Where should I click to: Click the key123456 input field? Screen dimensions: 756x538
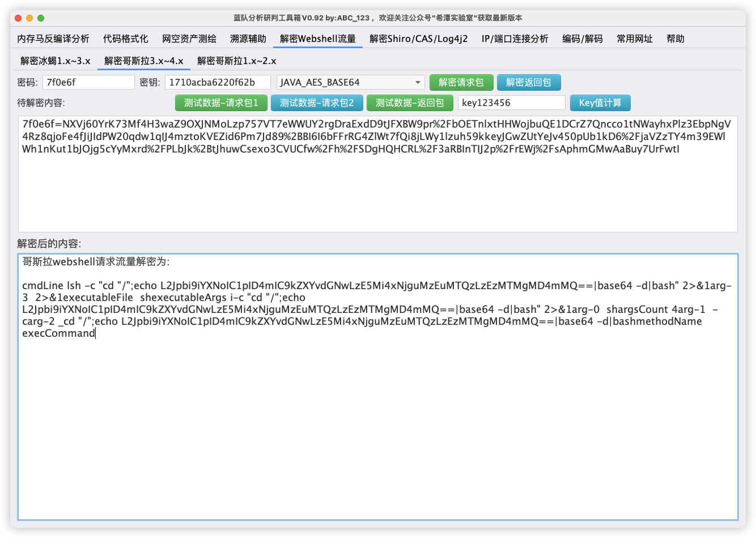[512, 103]
